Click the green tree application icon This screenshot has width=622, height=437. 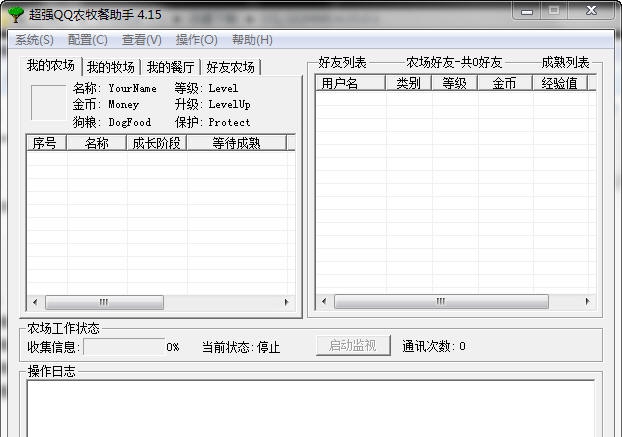[x=16, y=15]
